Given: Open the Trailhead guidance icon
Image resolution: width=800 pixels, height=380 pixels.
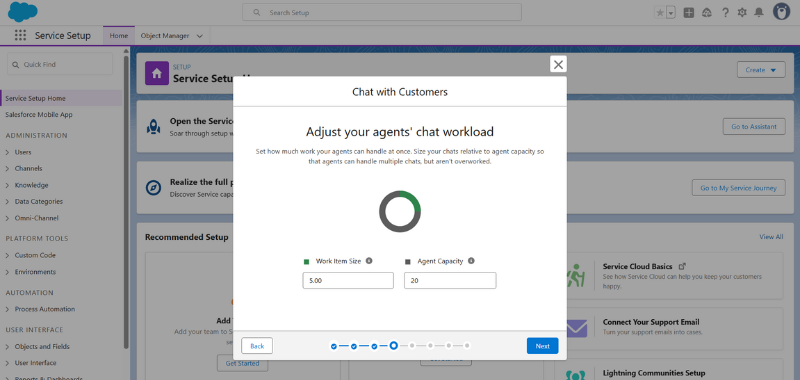Looking at the screenshot, I should 707,13.
